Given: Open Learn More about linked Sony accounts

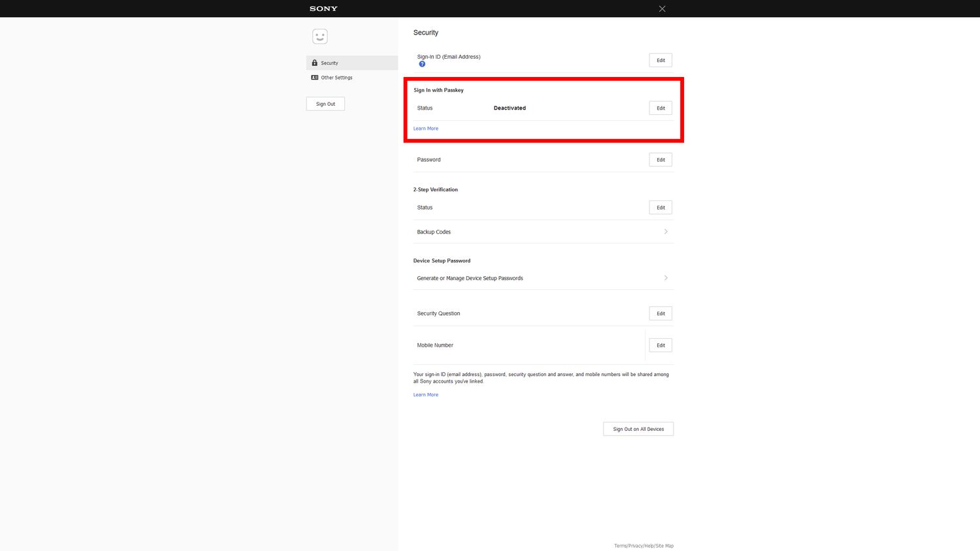Looking at the screenshot, I should point(425,395).
